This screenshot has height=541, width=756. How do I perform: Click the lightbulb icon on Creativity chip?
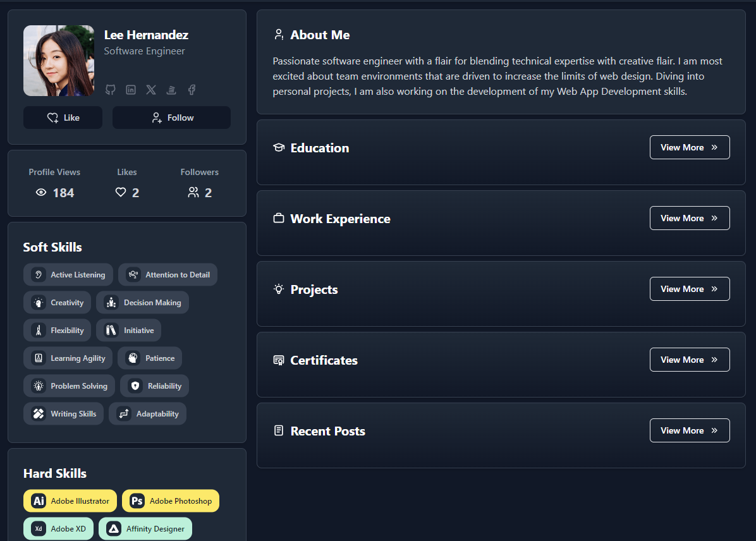click(x=39, y=302)
